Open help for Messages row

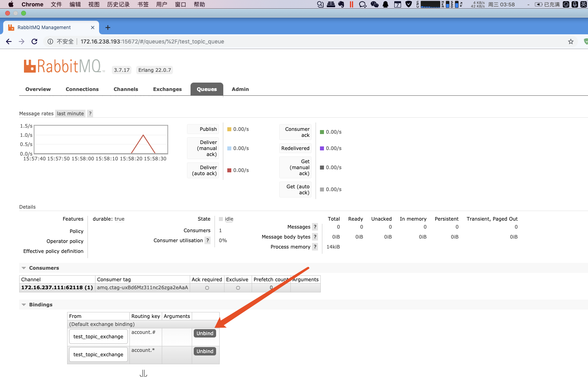pyautogui.click(x=315, y=227)
